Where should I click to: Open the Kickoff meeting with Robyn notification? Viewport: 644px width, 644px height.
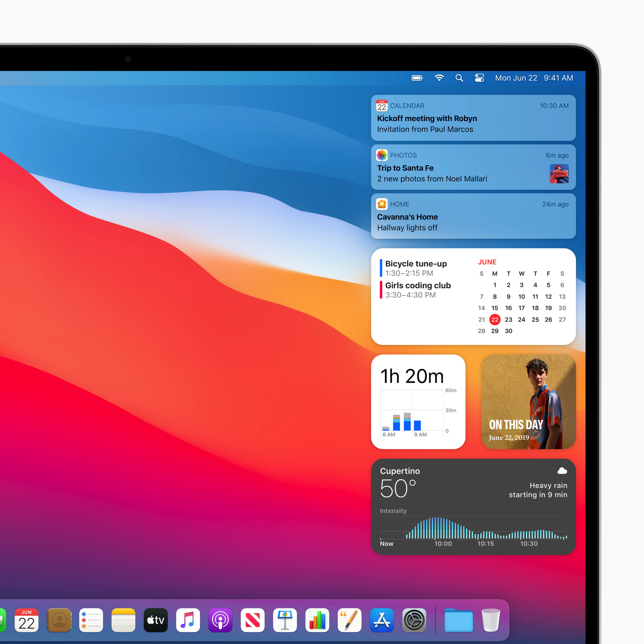[473, 118]
